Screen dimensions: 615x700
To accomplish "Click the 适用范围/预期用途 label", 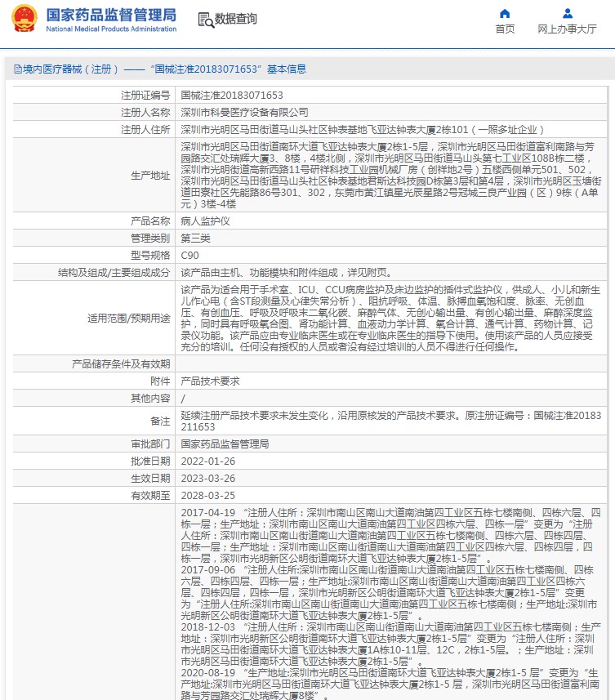I will coord(128,319).
